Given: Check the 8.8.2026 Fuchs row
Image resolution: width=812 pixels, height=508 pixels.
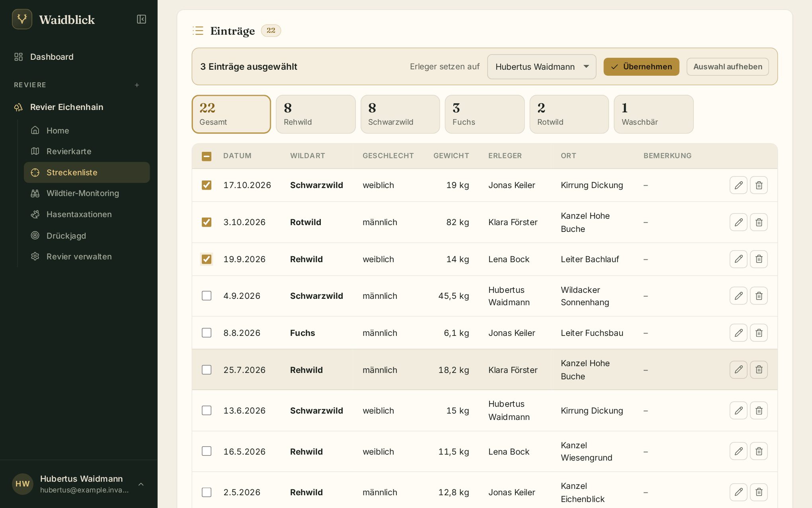Looking at the screenshot, I should (x=207, y=333).
